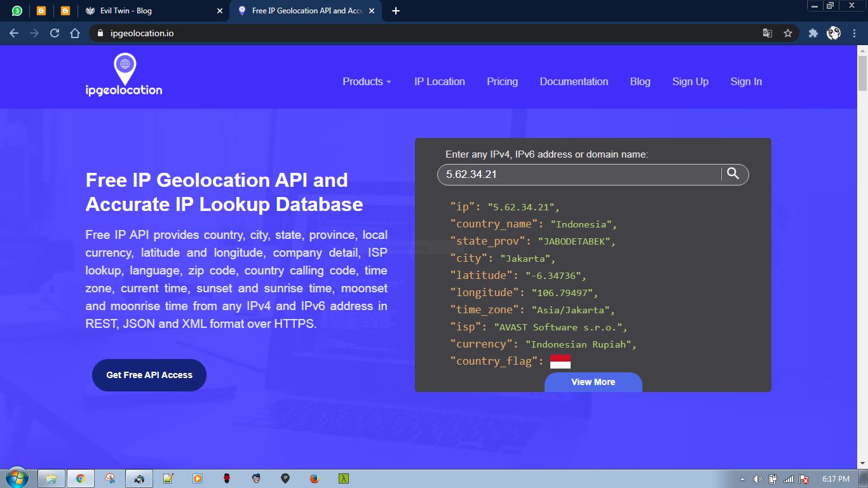Open the orange media player taskbar icon
This screenshot has width=868, height=488.
pos(198,478)
